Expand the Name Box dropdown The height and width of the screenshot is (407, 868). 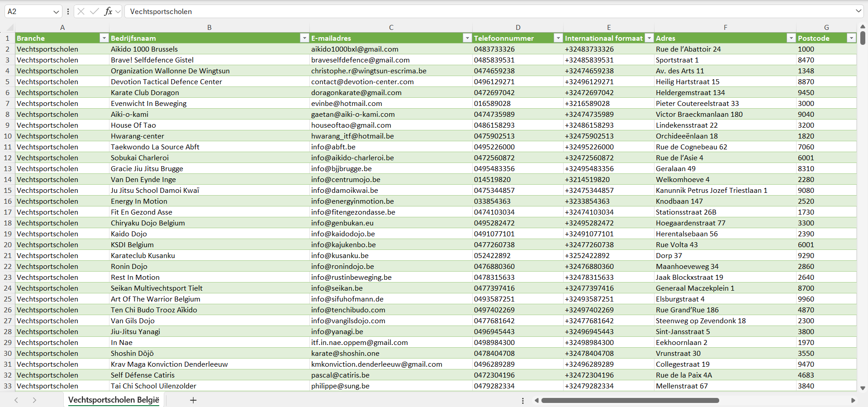tap(56, 11)
